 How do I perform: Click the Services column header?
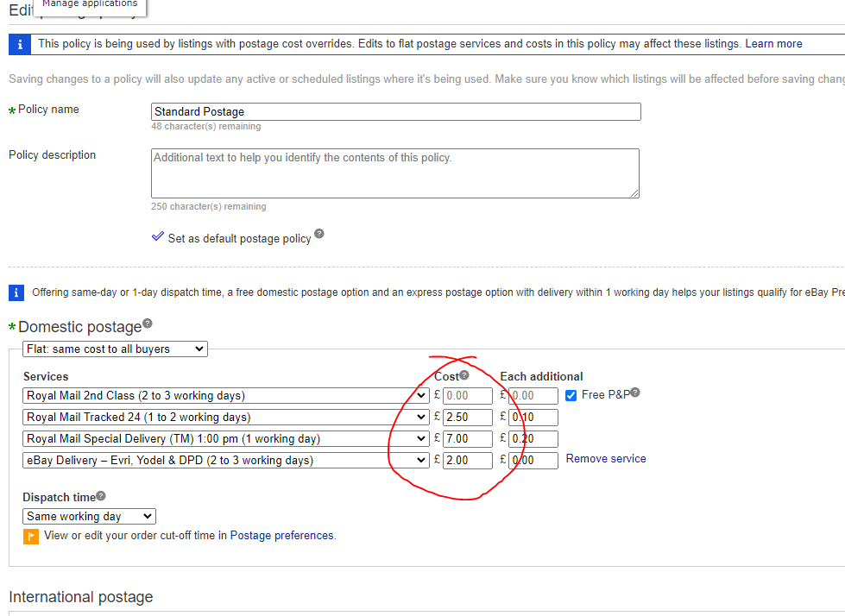click(46, 376)
